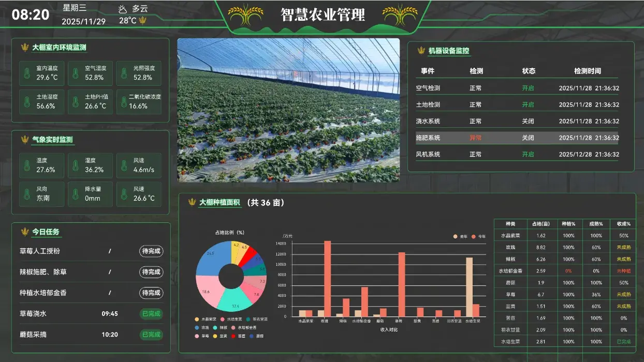Open the strawberry greenhouse photo
The width and height of the screenshot is (644, 362).
tap(288, 110)
